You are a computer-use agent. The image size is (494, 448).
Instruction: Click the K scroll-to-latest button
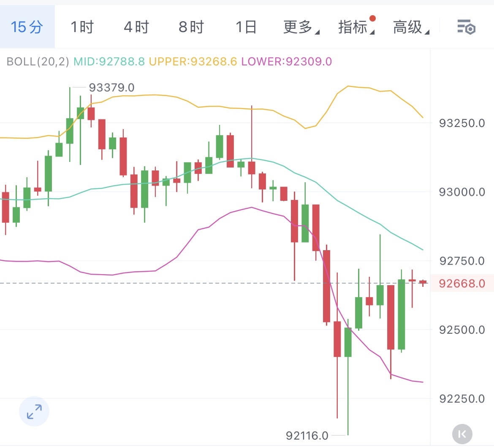coord(462,434)
